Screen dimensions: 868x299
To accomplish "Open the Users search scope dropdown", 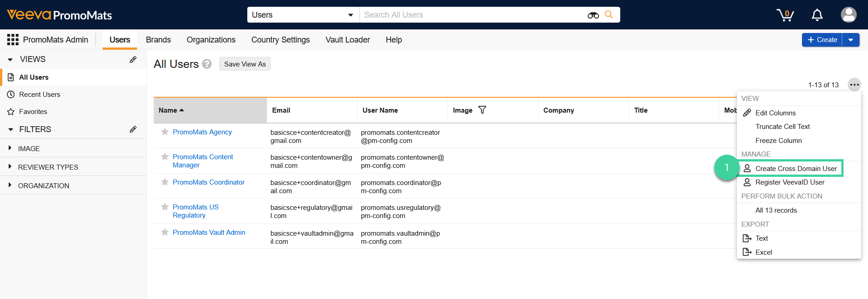I will click(303, 15).
